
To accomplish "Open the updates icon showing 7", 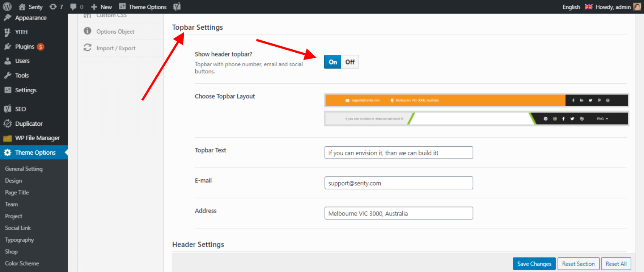I will (x=53, y=7).
